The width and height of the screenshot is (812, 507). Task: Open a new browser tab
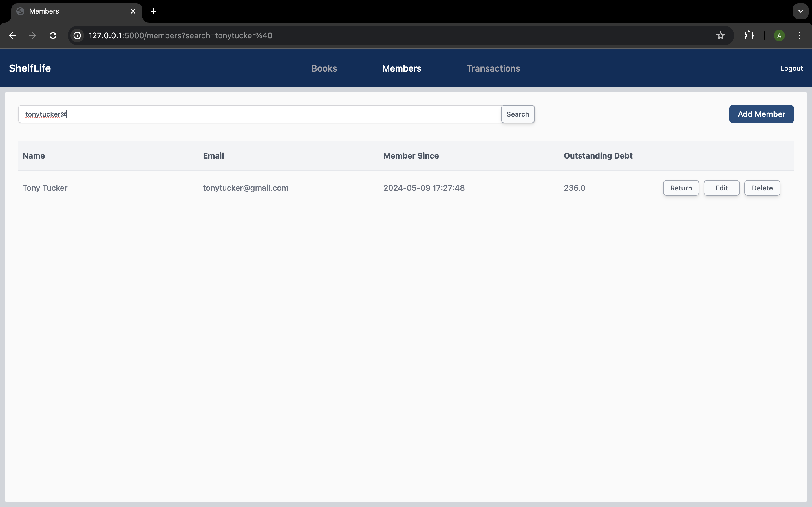(153, 11)
